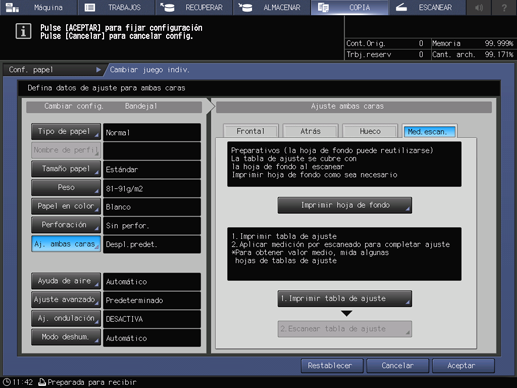Open the help question mark icon
This screenshot has height=388, width=517.
point(504,7)
